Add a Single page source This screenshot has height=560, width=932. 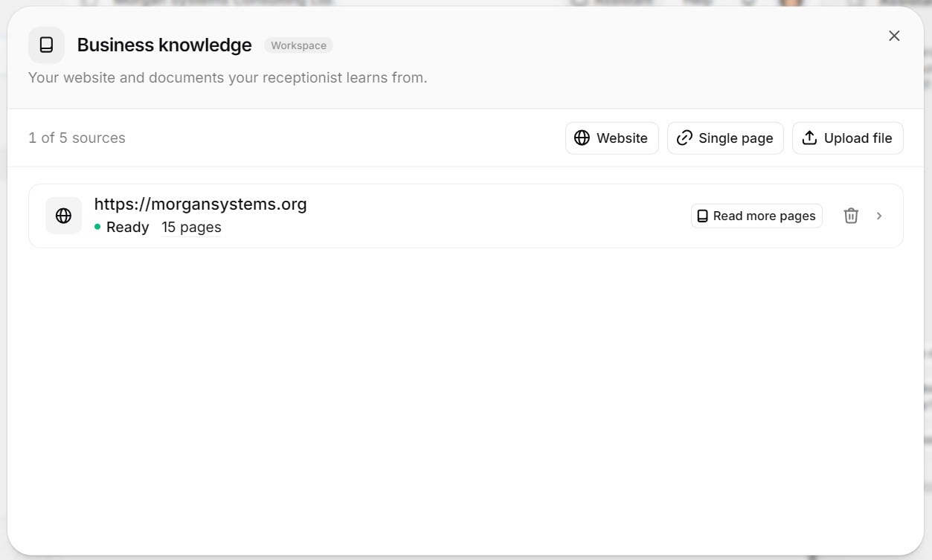pyautogui.click(x=725, y=138)
